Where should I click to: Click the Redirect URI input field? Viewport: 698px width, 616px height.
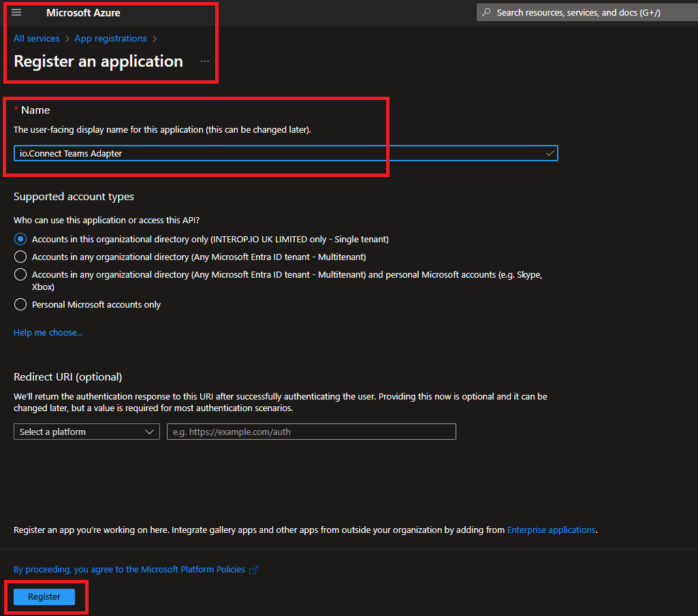coord(311,432)
